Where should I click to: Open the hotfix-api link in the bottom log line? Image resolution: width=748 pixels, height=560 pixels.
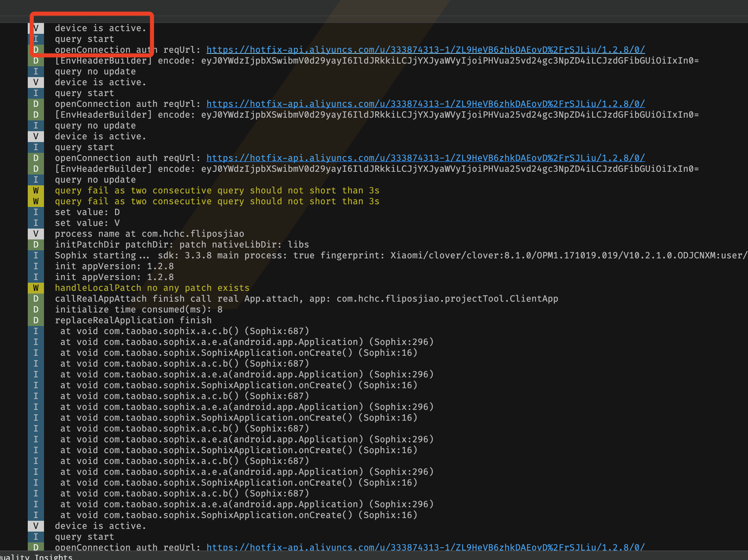point(425,547)
